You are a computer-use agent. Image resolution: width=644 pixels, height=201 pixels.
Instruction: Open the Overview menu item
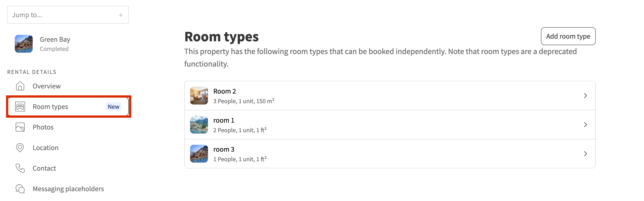[47, 86]
